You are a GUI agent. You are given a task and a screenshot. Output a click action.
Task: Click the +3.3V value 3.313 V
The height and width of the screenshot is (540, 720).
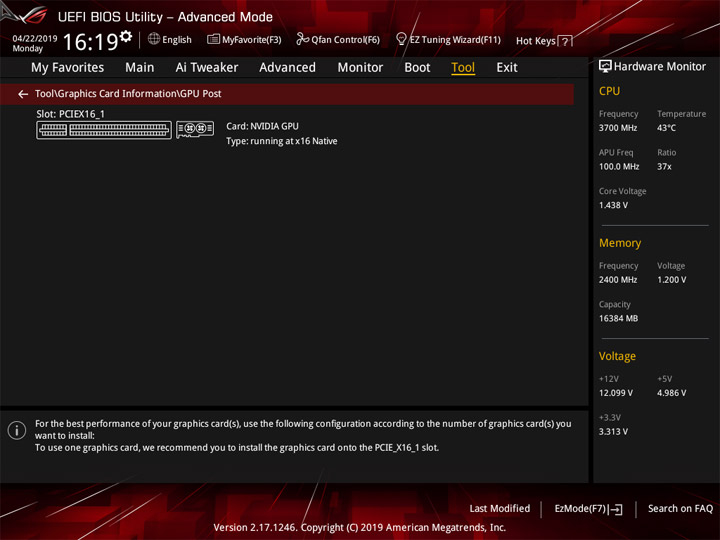point(613,432)
